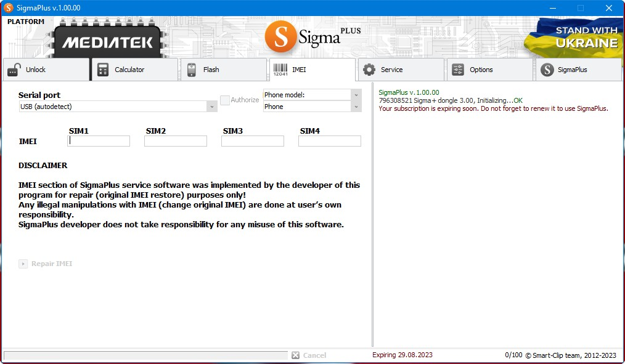
Task: Click the MediaTek platform chip logo
Action: tap(107, 42)
